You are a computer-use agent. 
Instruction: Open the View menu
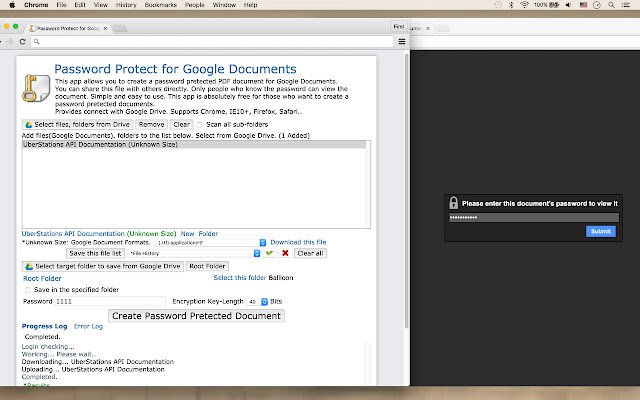click(101, 5)
